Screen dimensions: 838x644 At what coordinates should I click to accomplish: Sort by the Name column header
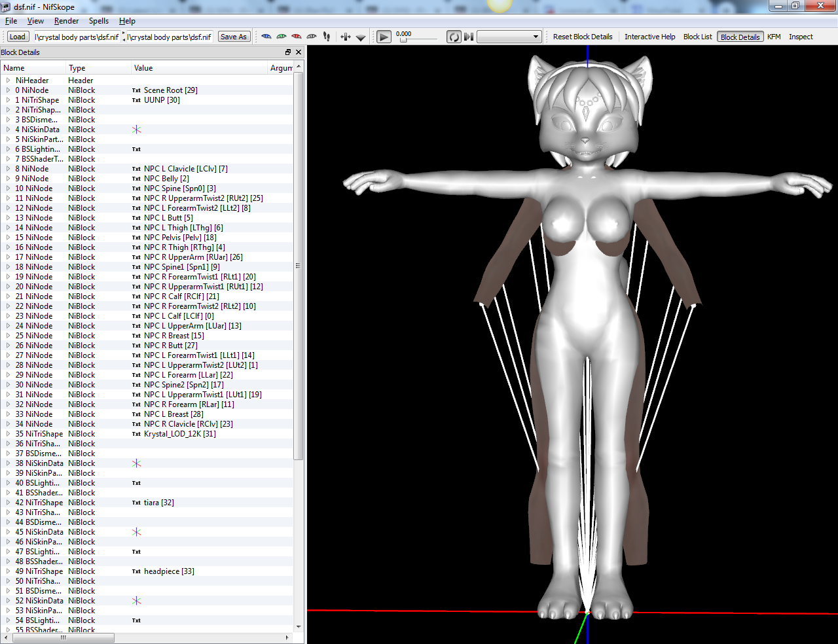click(33, 68)
